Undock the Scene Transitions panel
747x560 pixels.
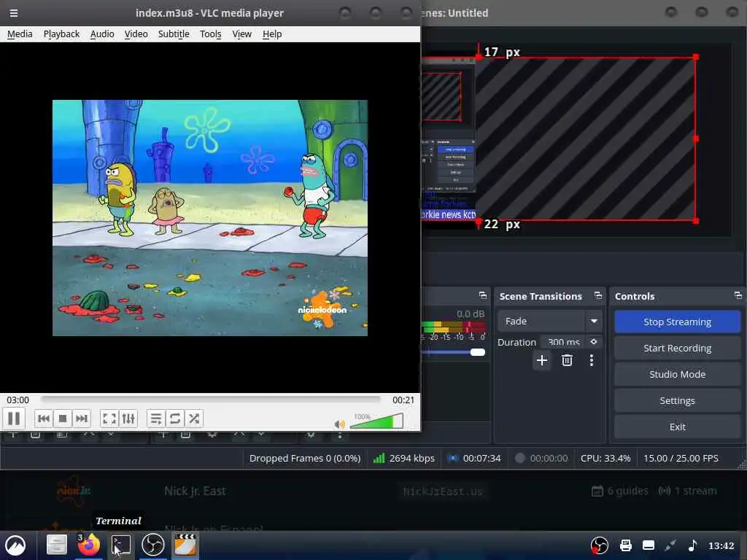point(598,296)
